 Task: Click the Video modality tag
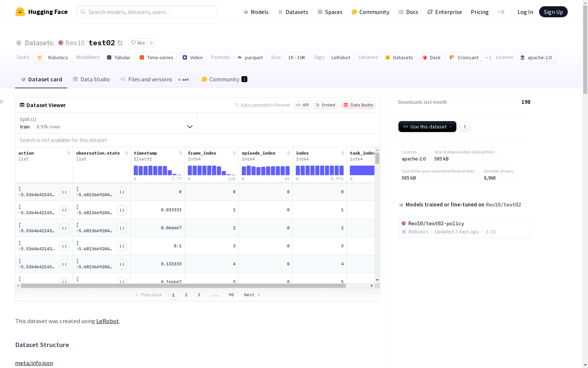click(x=193, y=57)
